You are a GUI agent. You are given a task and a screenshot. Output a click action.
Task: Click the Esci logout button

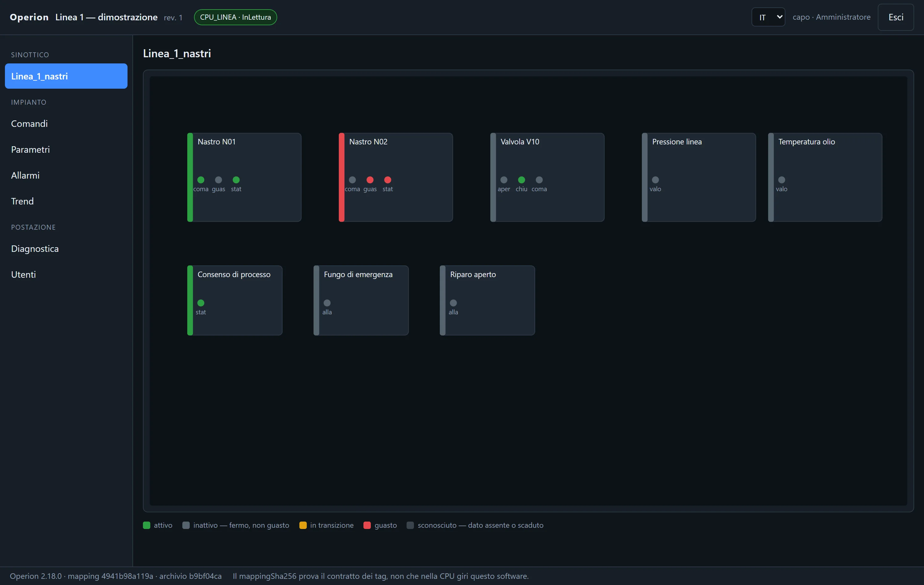[x=896, y=17]
